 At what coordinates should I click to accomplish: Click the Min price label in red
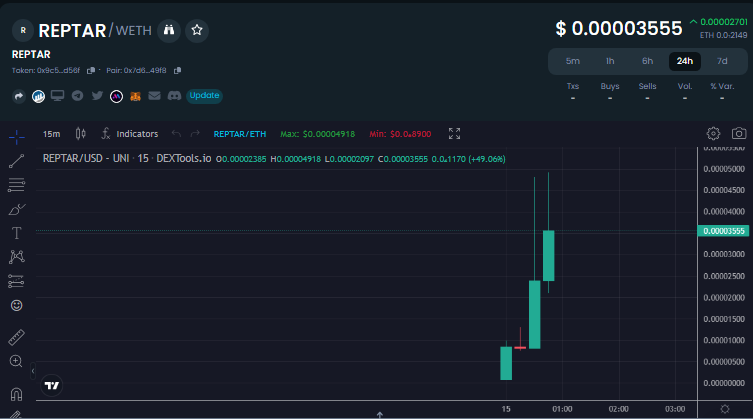(400, 134)
